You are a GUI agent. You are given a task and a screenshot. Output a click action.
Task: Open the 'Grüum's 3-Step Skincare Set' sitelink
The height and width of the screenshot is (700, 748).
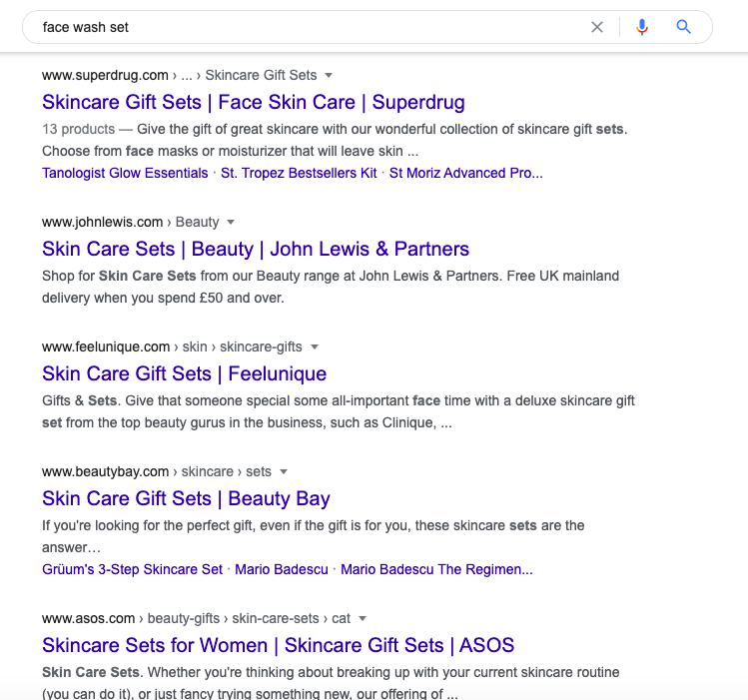pyautogui.click(x=132, y=570)
